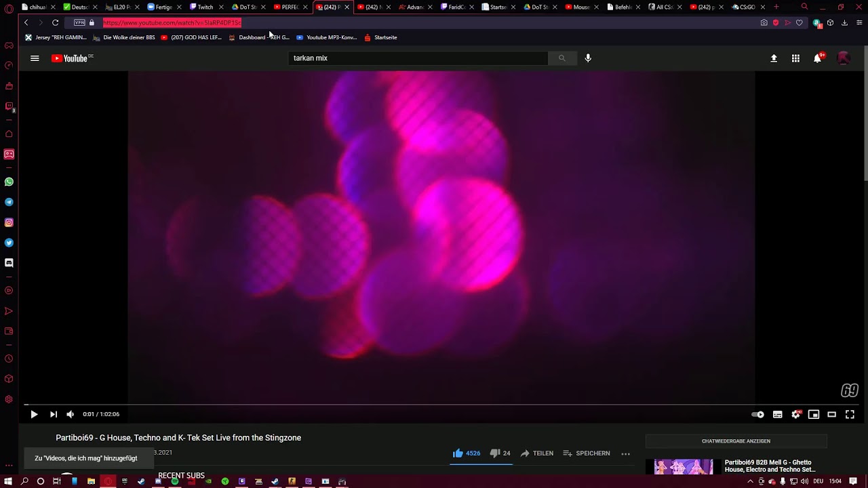Switch the video to fullscreen
This screenshot has height=488, width=868.
pyautogui.click(x=850, y=414)
